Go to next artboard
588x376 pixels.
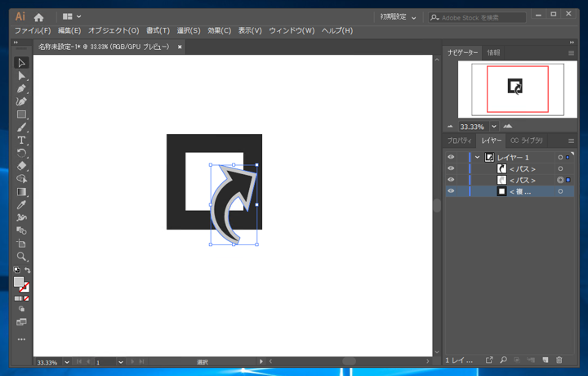(132, 362)
